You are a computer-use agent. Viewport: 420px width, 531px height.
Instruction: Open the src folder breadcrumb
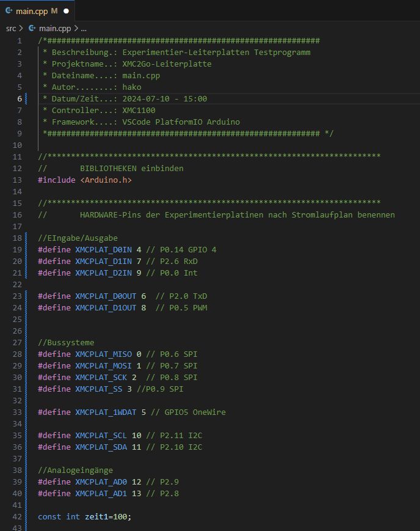(11, 28)
